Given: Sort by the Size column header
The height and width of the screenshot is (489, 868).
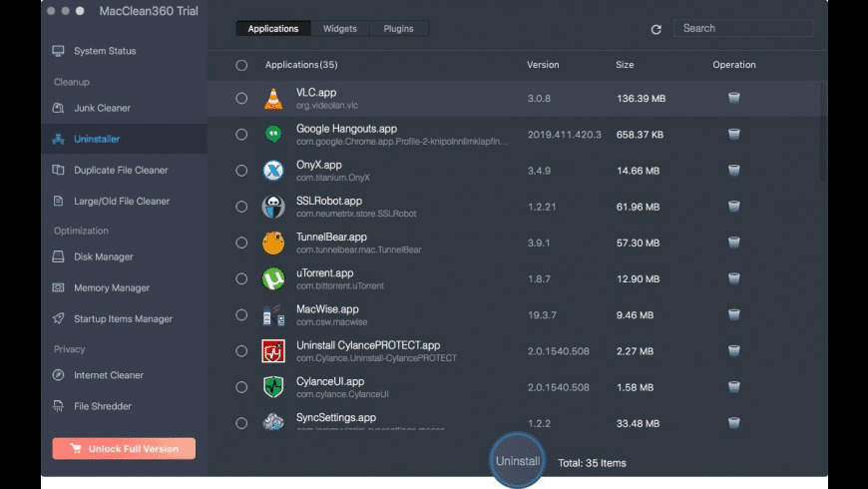Looking at the screenshot, I should 625,65.
